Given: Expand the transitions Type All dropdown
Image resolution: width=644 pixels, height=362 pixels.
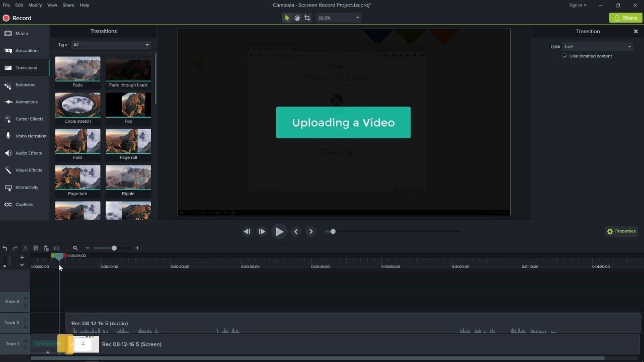Looking at the screenshot, I should [111, 45].
